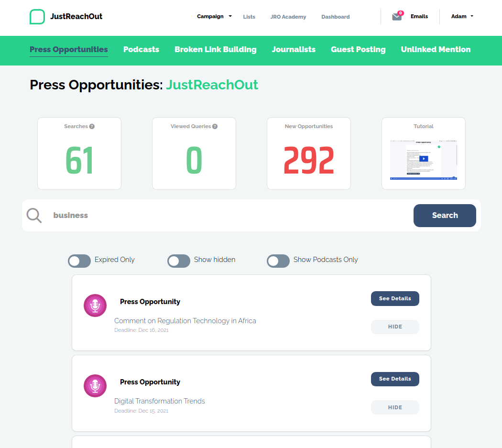Open Comment on Regulation Technology in Africa title

click(185, 321)
